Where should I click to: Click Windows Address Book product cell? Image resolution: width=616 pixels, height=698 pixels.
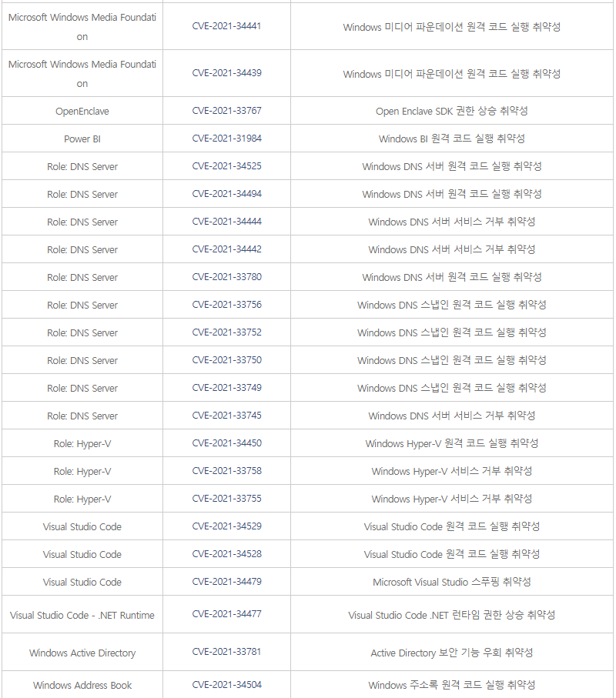(82, 685)
